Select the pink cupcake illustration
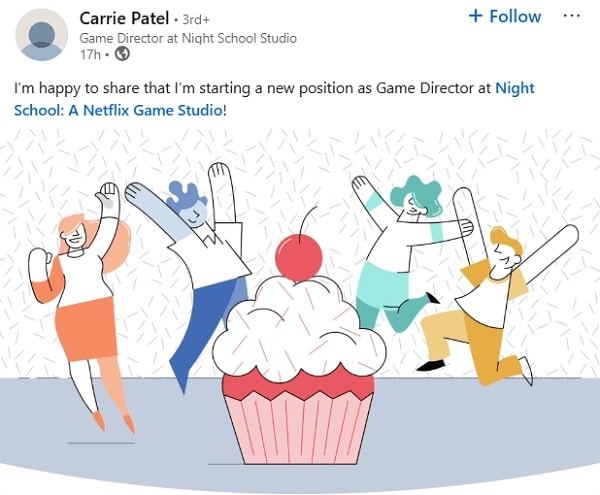Viewport: 600px width, 495px height. [x=299, y=369]
